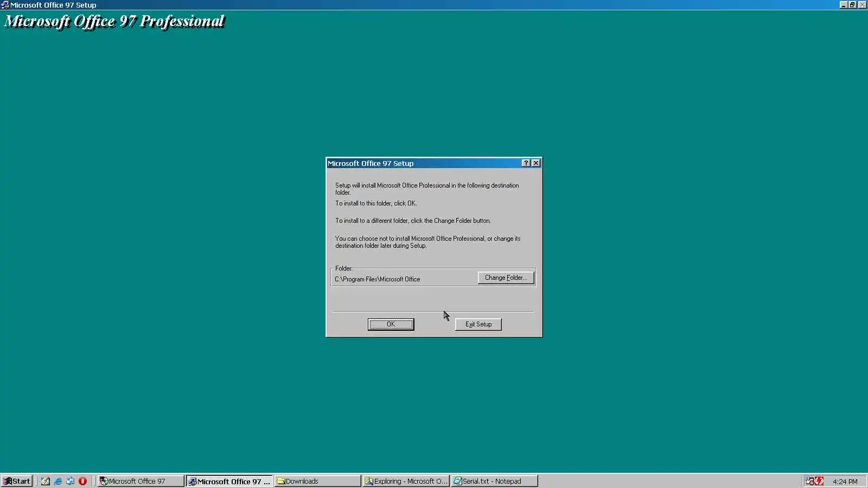Switch to Downloads folder in taskbar
The image size is (868, 488).
pyautogui.click(x=317, y=481)
